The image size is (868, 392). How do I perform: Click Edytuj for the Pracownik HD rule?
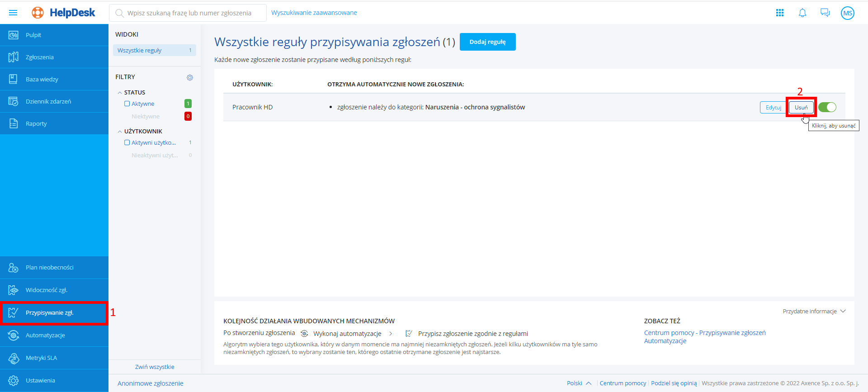pyautogui.click(x=773, y=107)
